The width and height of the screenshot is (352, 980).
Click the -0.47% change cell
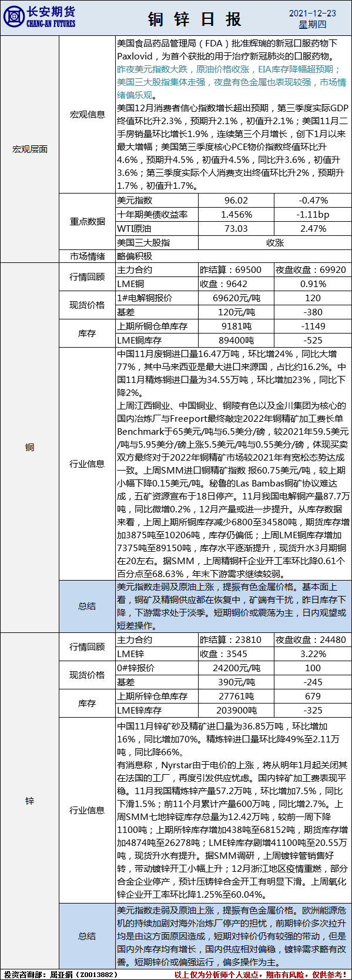click(x=313, y=200)
